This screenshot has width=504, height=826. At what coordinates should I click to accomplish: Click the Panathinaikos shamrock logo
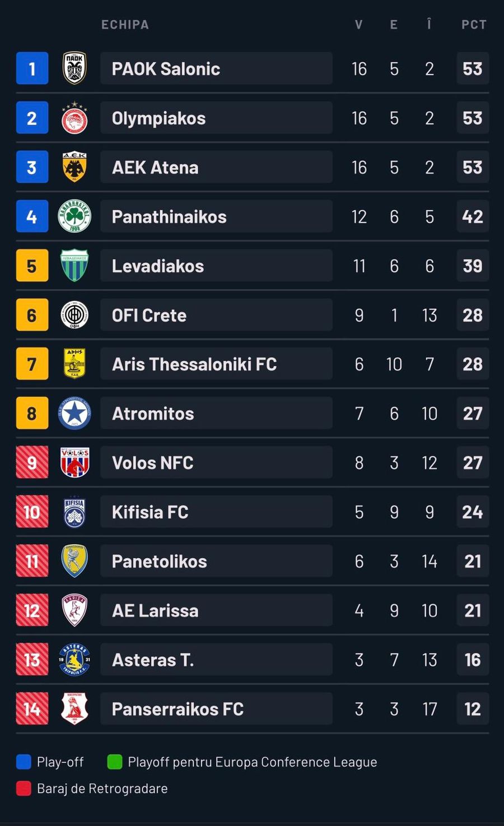74,216
